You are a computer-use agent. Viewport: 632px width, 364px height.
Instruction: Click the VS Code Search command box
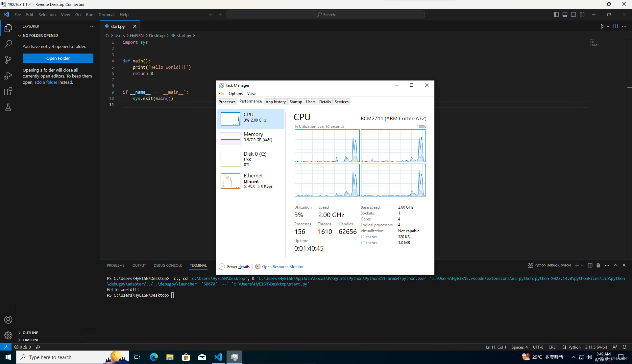tap(326, 14)
